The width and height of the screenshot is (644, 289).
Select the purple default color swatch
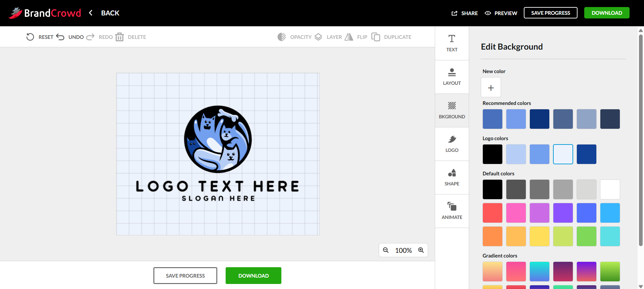(563, 213)
